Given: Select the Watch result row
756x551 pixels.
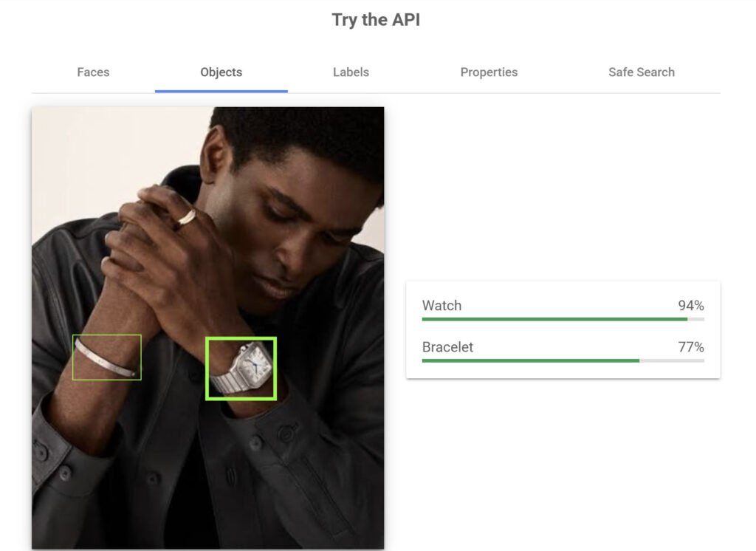Looking at the screenshot, I should pos(563,310).
